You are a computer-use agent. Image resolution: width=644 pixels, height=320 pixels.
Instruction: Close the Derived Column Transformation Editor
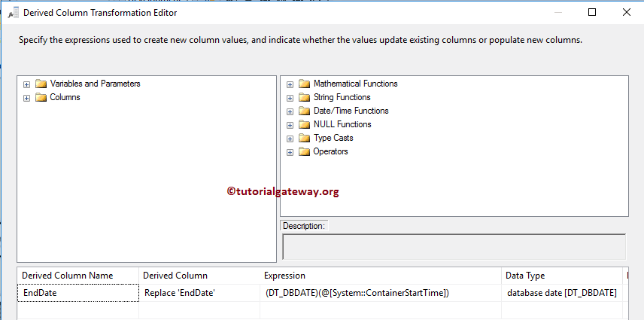pos(627,12)
